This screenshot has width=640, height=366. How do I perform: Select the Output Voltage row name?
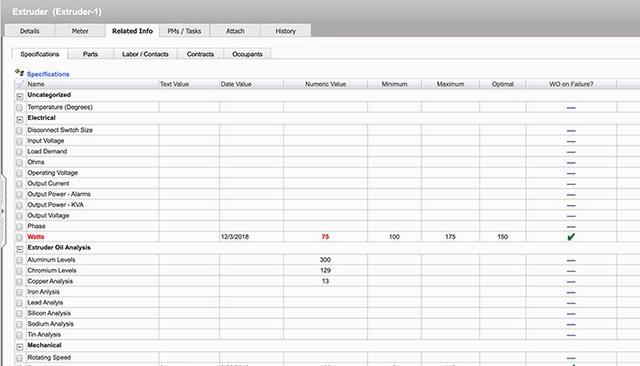(48, 215)
